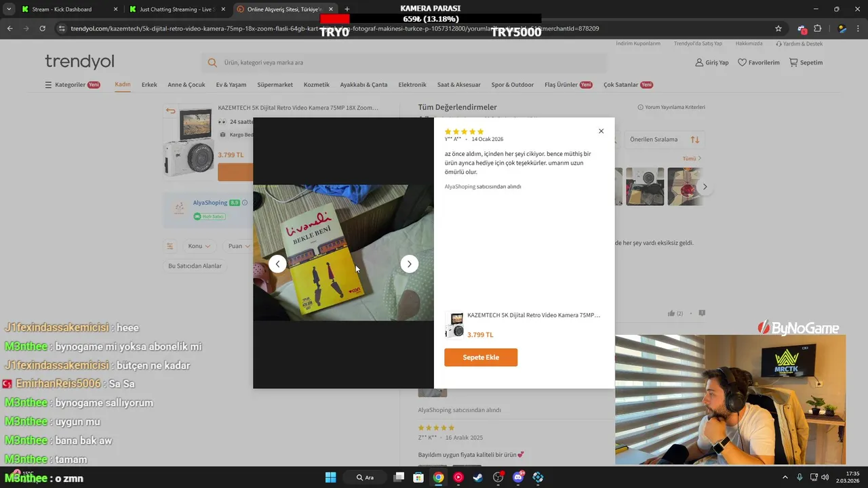Advance the review photo strip arrow
This screenshot has width=868, height=488.
tap(705, 186)
